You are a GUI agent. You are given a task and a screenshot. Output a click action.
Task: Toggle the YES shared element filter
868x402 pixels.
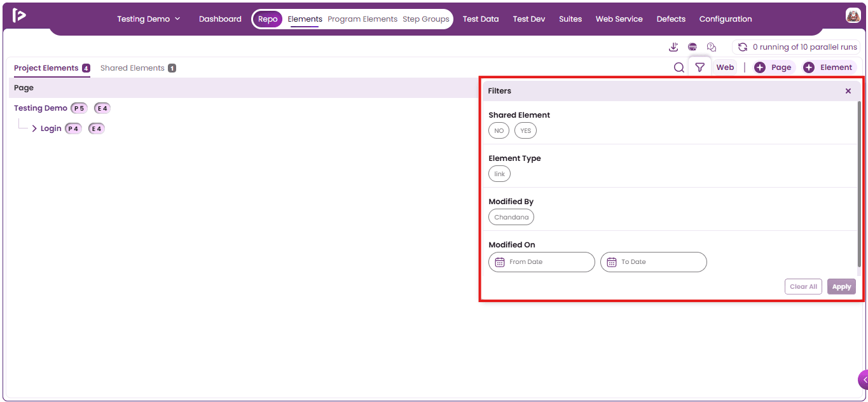pos(526,130)
